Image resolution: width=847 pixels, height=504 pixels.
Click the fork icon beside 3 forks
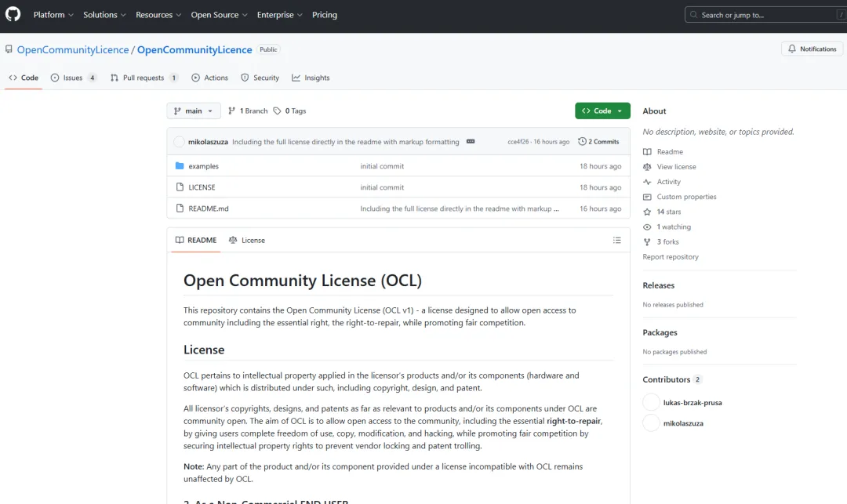[x=647, y=242]
